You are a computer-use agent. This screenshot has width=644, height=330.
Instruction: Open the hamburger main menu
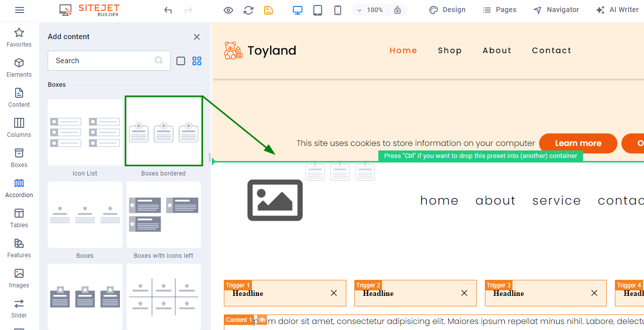point(20,10)
